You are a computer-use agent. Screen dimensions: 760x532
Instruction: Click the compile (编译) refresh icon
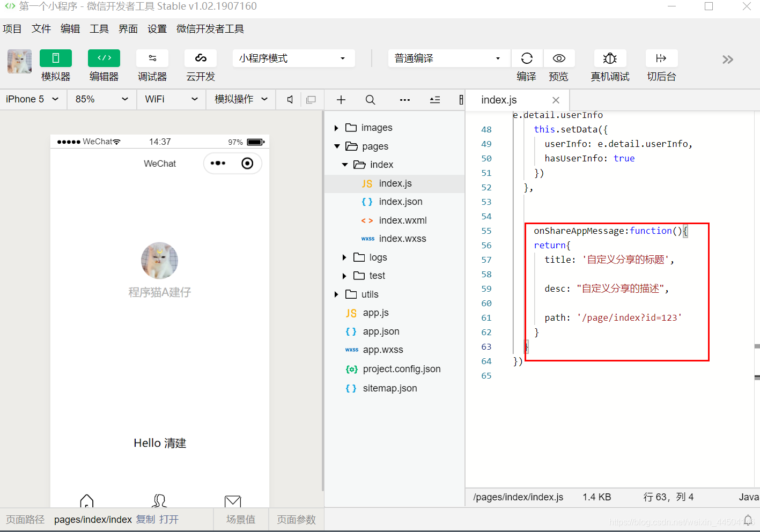[527, 58]
